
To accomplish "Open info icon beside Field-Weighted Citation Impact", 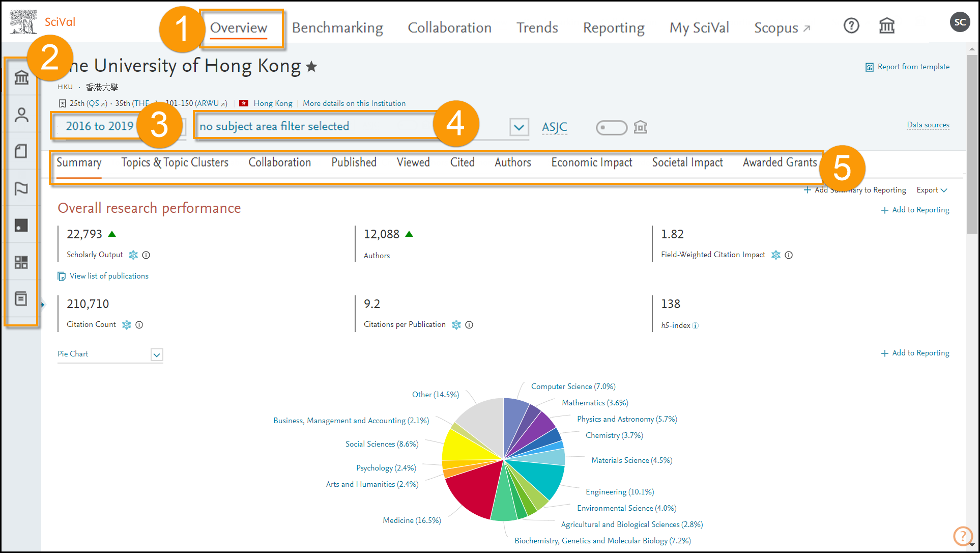I will (x=789, y=255).
